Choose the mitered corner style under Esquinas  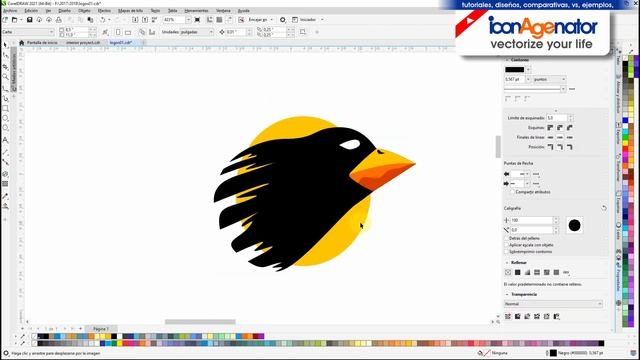(550, 128)
